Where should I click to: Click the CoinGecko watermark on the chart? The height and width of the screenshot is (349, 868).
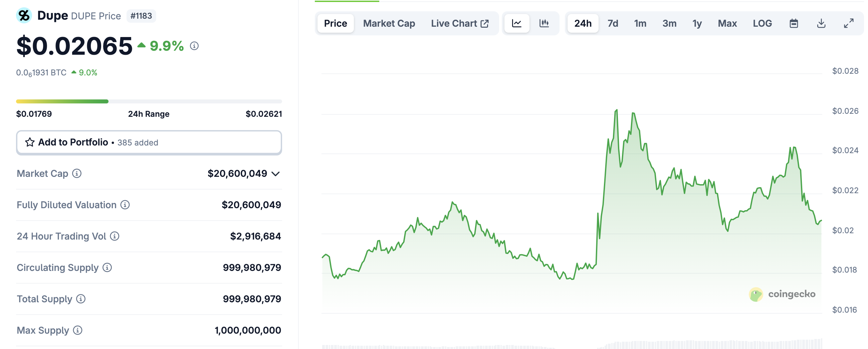click(783, 294)
